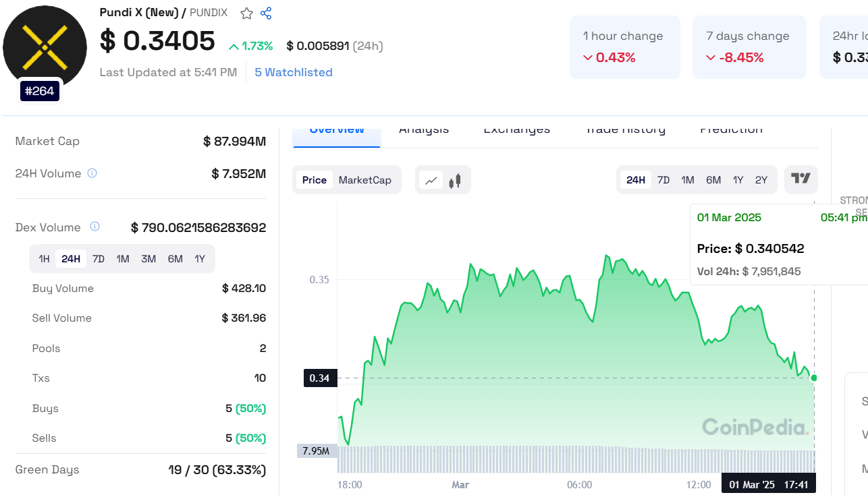Toggle chart to Price view
Screen dimensions: 868x495
[x=315, y=180]
